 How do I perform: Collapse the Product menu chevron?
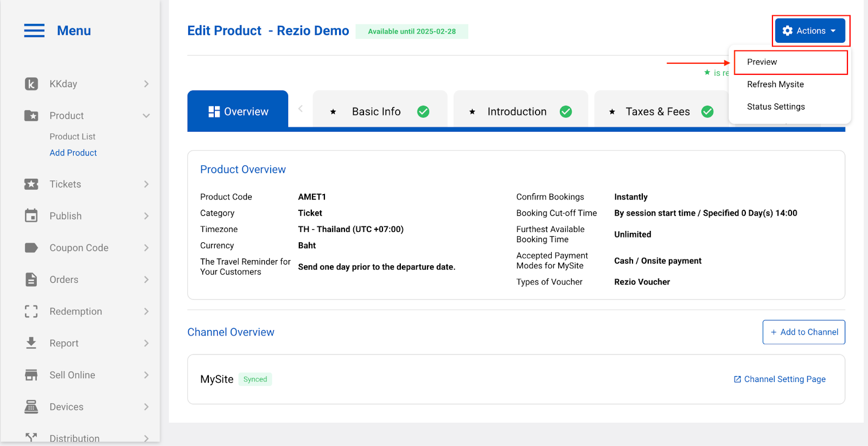(146, 115)
